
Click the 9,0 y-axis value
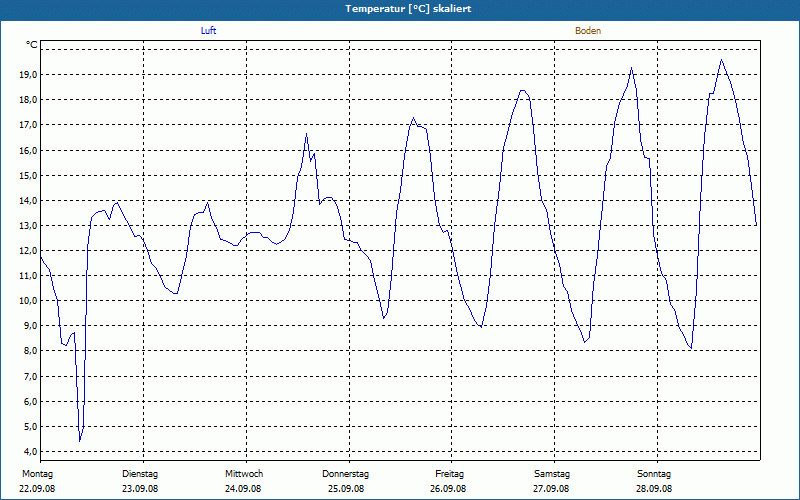tap(31, 326)
